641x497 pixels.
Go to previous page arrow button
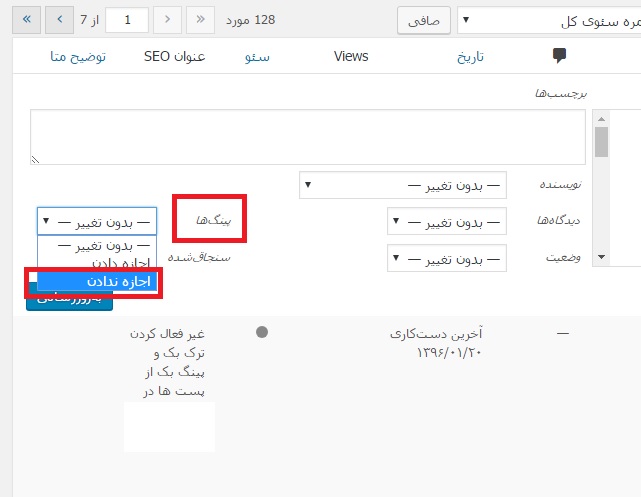pyautogui.click(x=60, y=20)
